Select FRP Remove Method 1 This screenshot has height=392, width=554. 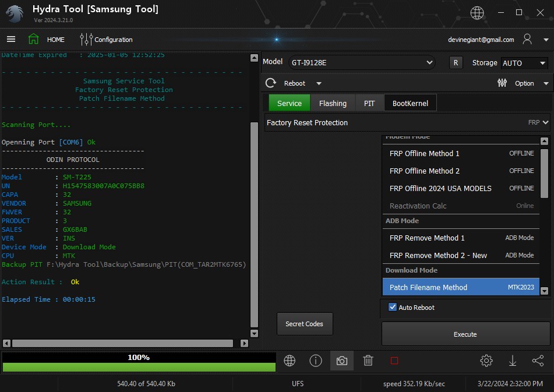(x=461, y=238)
